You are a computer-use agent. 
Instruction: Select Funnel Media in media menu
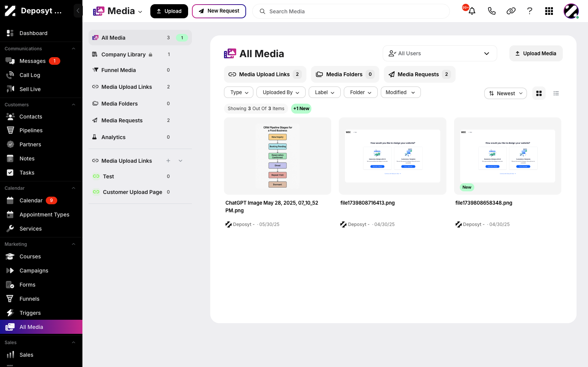pyautogui.click(x=140, y=70)
